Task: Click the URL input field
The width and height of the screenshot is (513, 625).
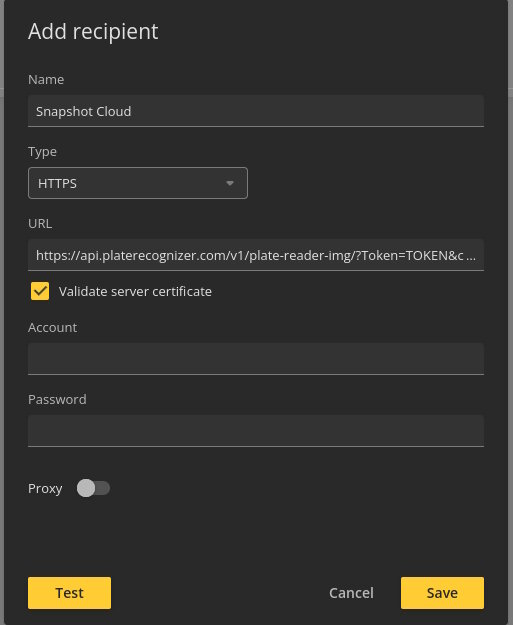Action: click(x=256, y=255)
